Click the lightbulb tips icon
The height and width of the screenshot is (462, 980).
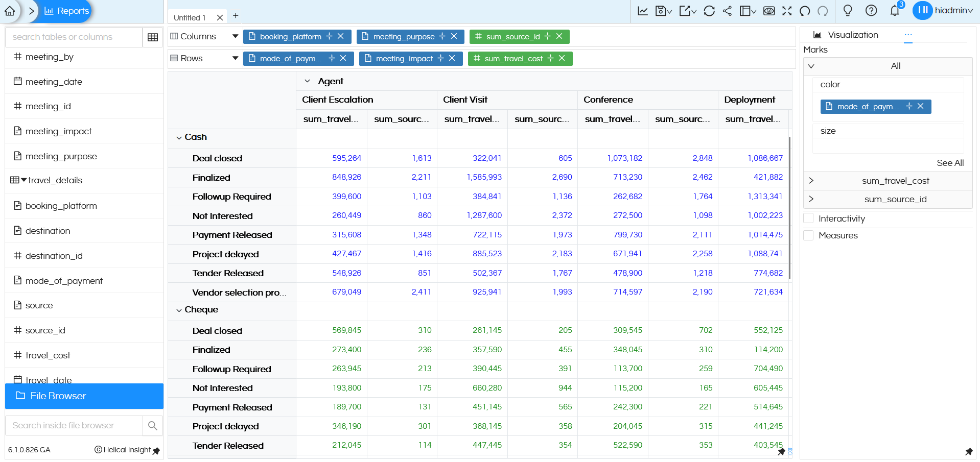click(x=847, y=11)
